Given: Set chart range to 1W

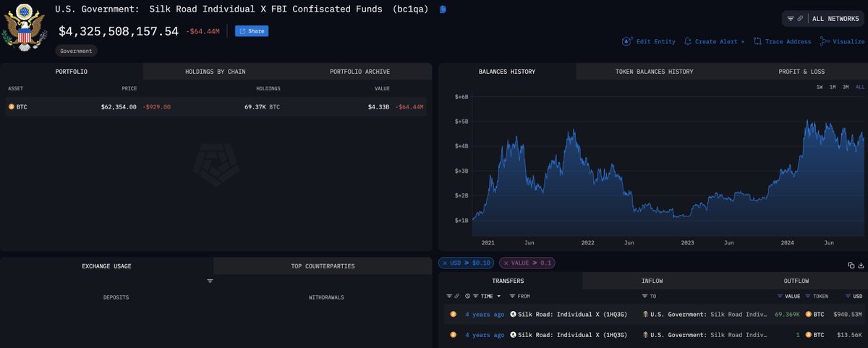Looking at the screenshot, I should (820, 87).
